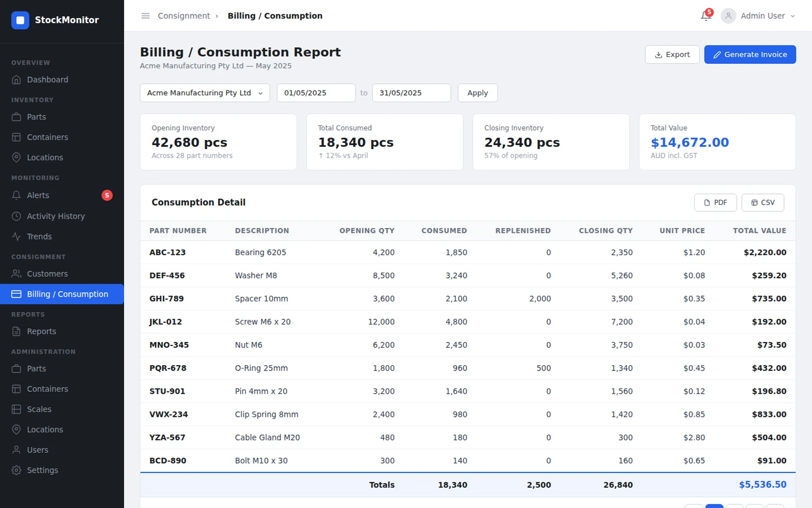Open Dashboard from the sidebar

(x=62, y=80)
